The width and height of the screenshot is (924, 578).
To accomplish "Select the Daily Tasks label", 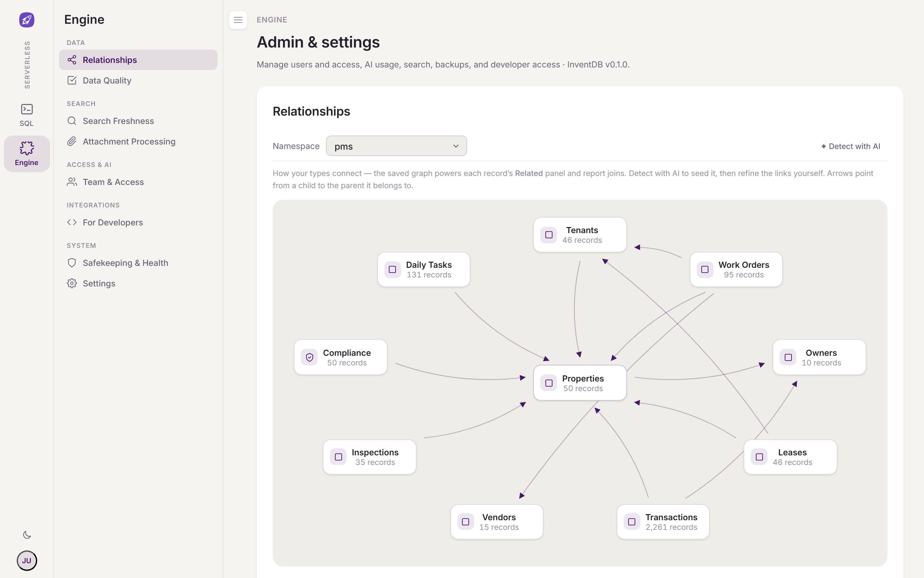I will pos(429,265).
